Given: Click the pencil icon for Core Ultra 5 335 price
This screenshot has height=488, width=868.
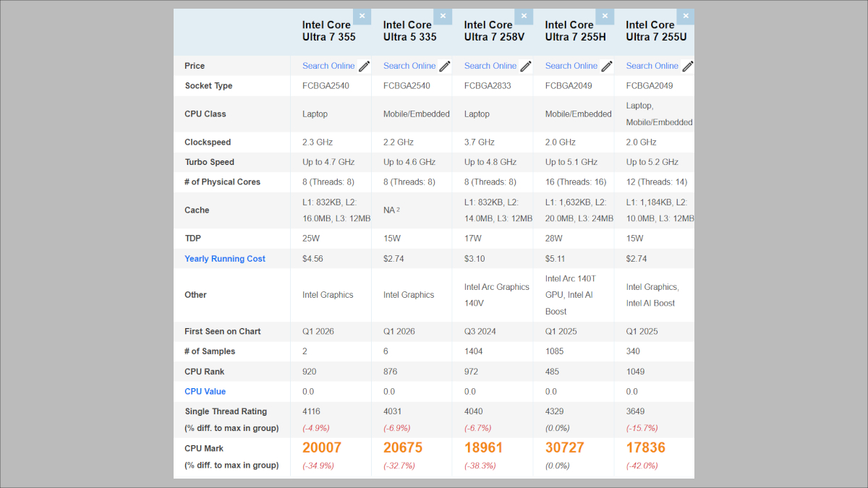Looking at the screenshot, I should tap(446, 66).
